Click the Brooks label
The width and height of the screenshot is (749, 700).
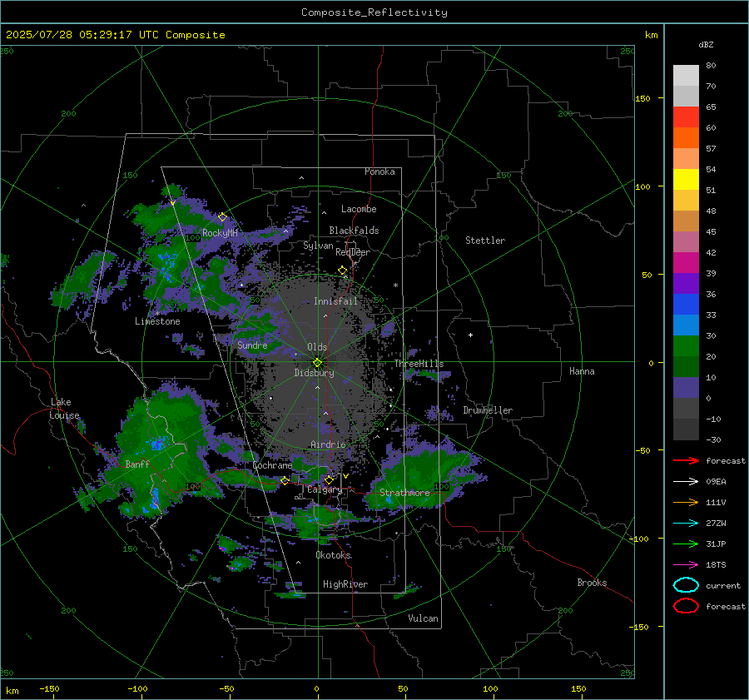coord(592,582)
